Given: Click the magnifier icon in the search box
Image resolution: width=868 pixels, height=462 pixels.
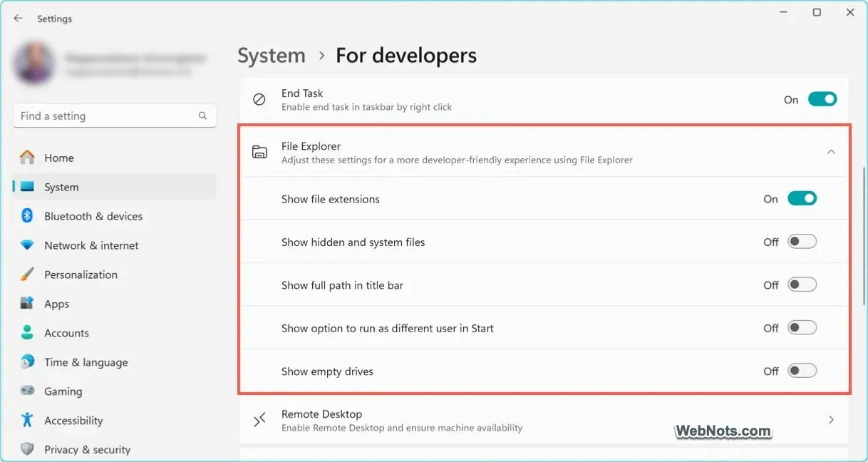Looking at the screenshot, I should coord(202,115).
